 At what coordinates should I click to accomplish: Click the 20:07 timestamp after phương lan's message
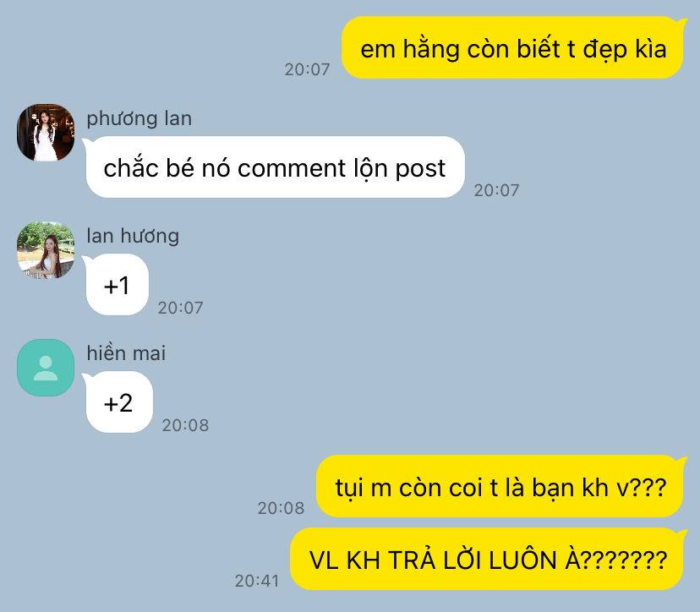[x=496, y=190]
